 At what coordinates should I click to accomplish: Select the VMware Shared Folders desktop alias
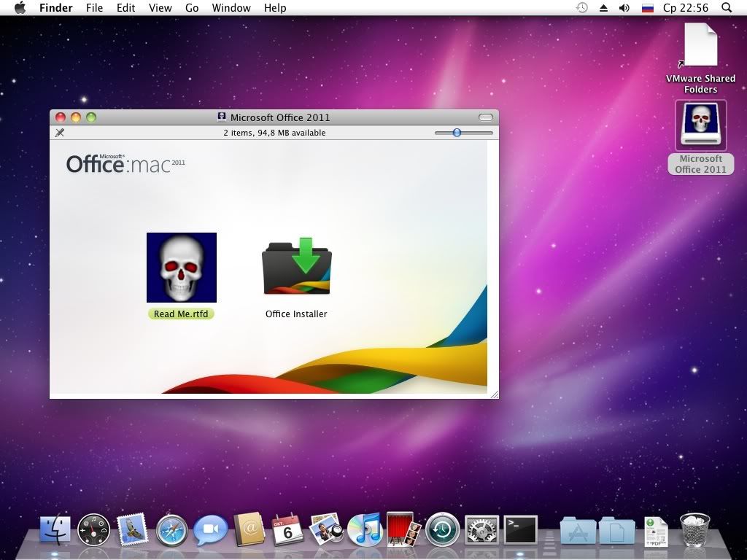tap(700, 45)
